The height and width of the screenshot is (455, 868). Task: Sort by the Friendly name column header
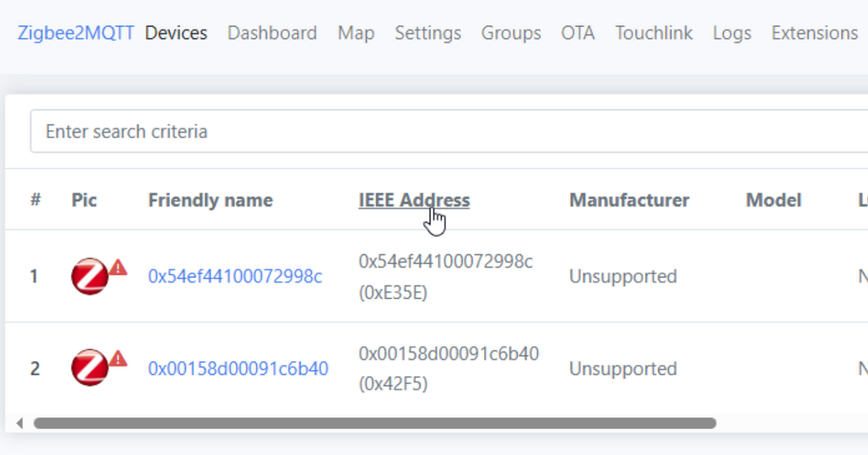(x=210, y=201)
